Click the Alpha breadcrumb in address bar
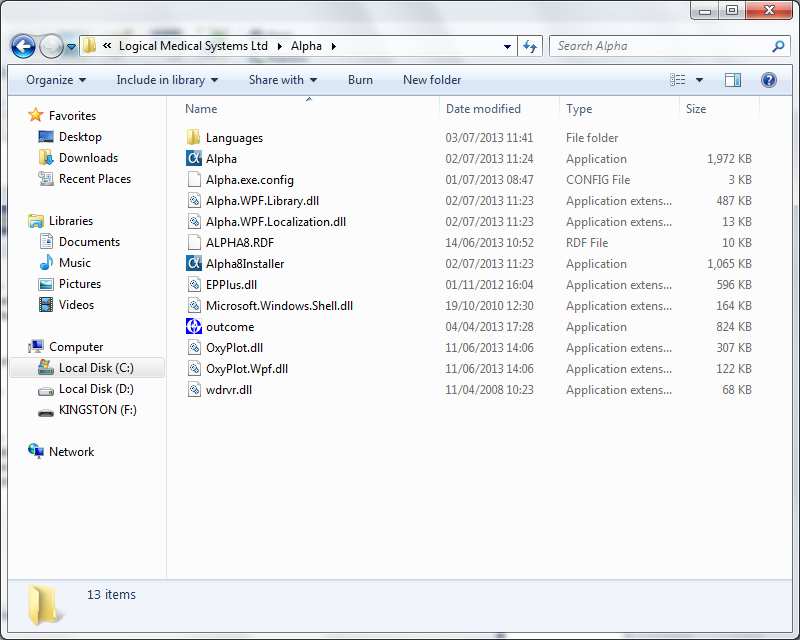This screenshot has width=800, height=640. (x=306, y=46)
